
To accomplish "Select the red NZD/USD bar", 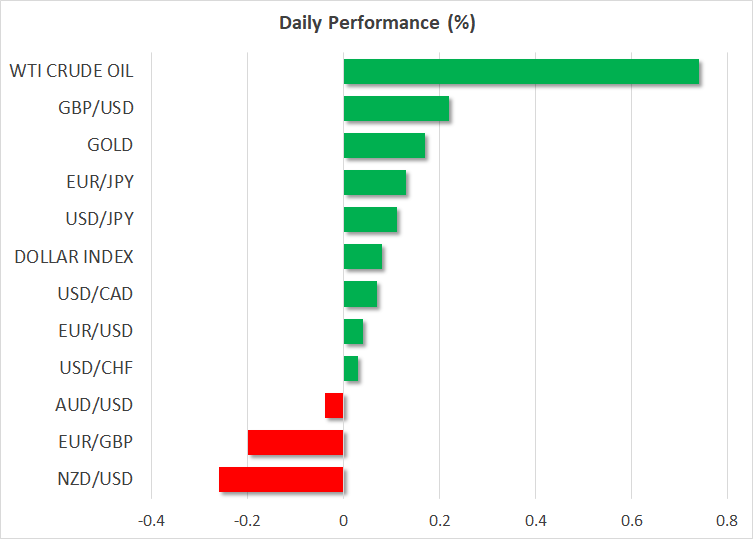I will pyautogui.click(x=281, y=479).
